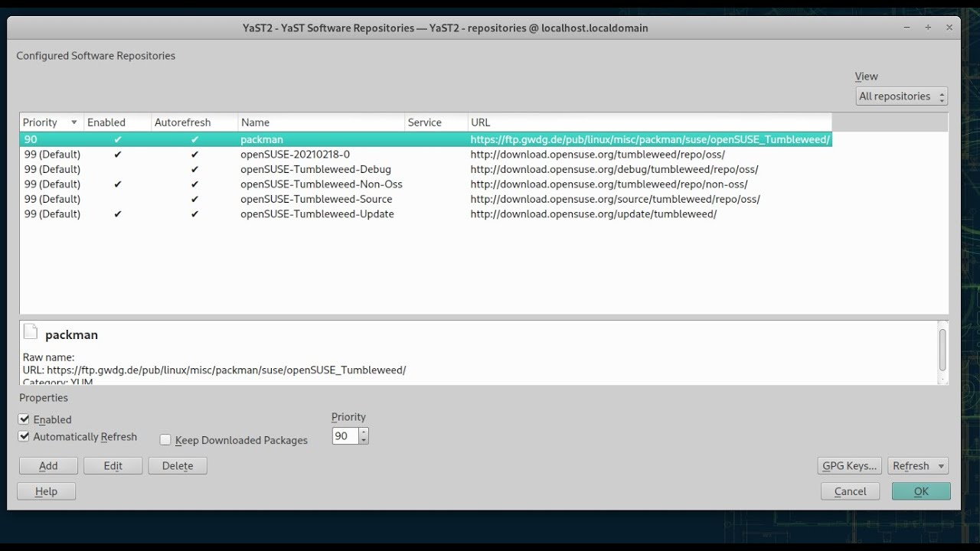Sort by Autorefresh column header
Viewport: 980px width, 551px height.
tap(194, 122)
